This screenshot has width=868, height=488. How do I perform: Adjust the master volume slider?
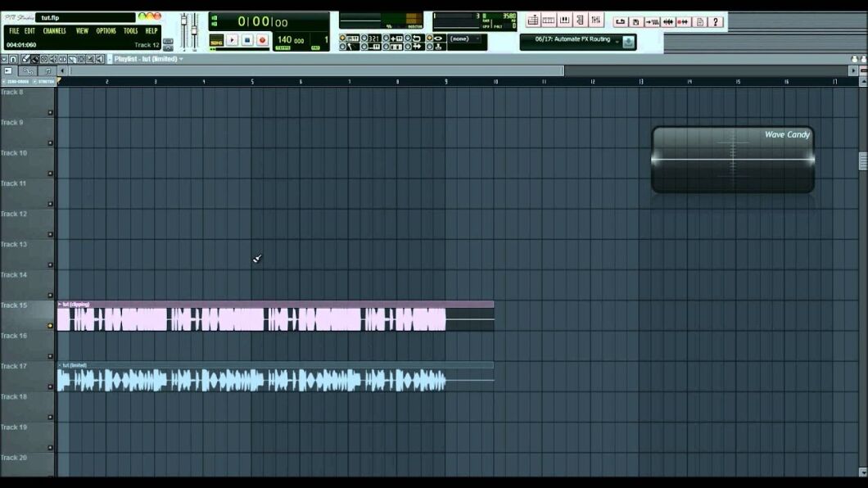[x=183, y=23]
